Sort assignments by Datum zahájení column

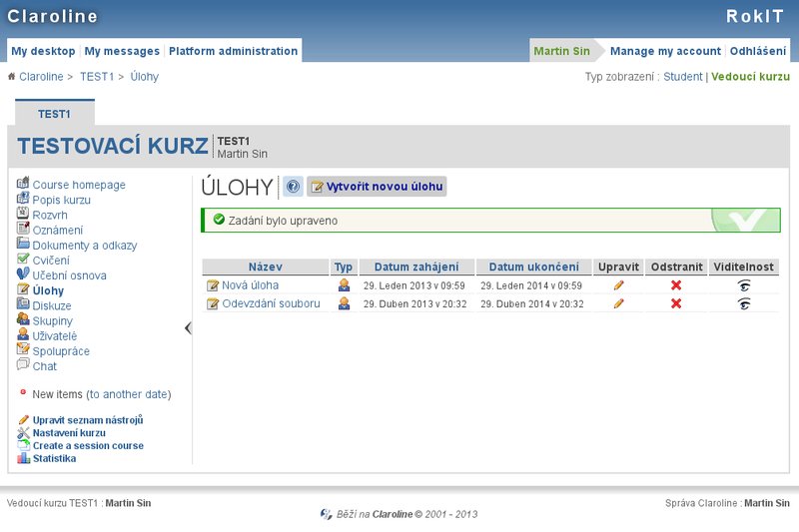point(415,267)
